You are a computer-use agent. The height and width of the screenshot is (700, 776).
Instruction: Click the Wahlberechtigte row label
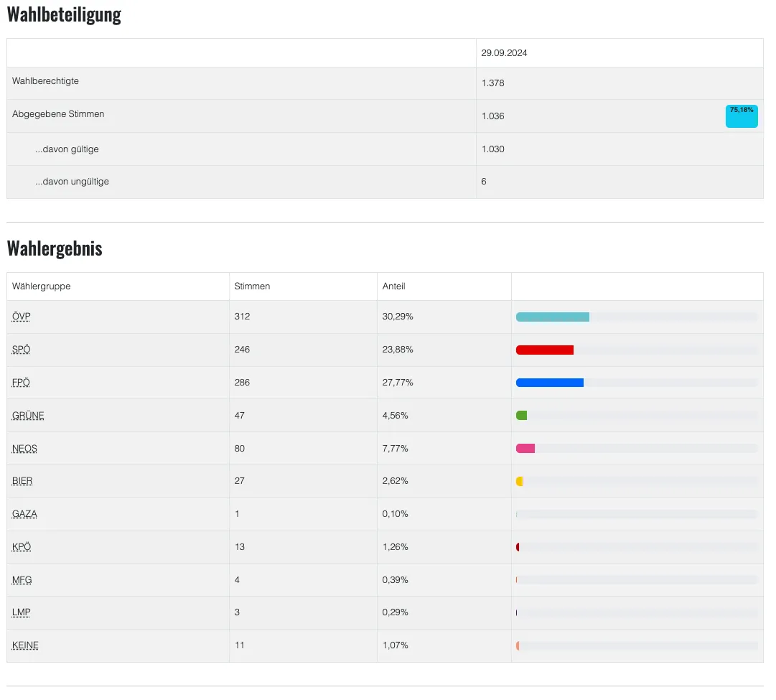(45, 80)
